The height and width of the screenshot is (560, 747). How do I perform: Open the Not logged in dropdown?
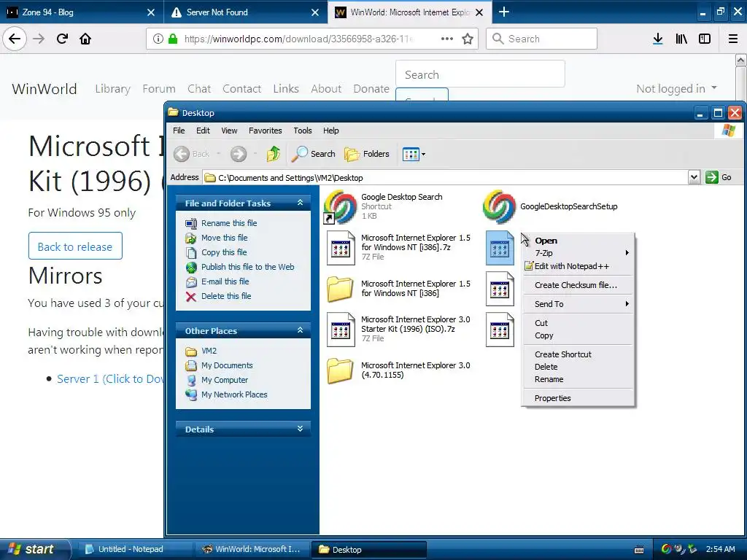676,88
